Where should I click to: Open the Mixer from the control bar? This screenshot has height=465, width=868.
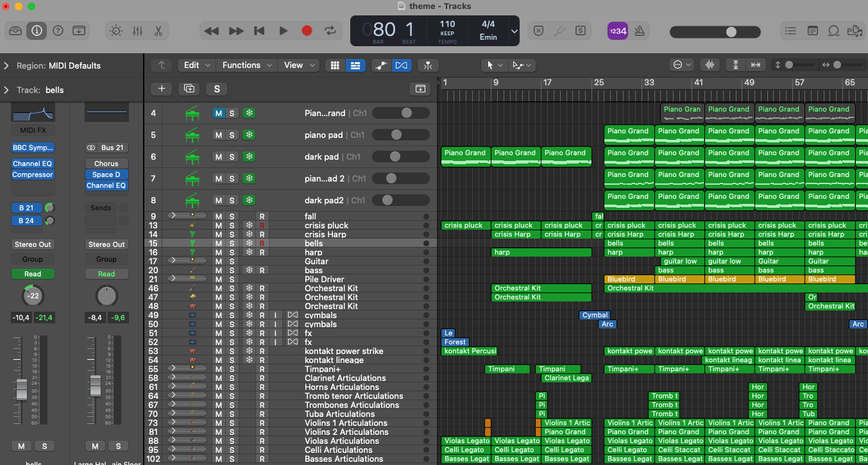pyautogui.click(x=137, y=31)
